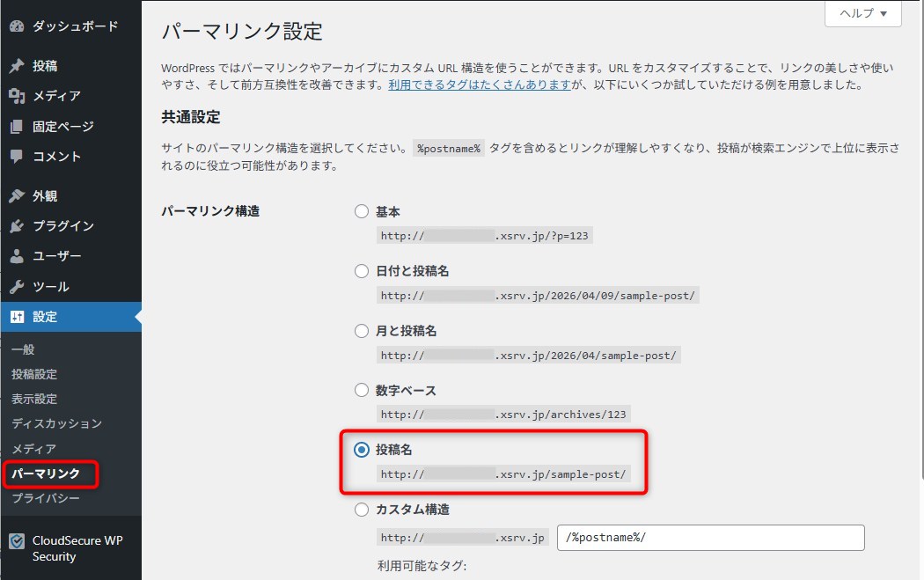Select the カスタム構造 permalink option
The height and width of the screenshot is (580, 924).
pos(361,509)
